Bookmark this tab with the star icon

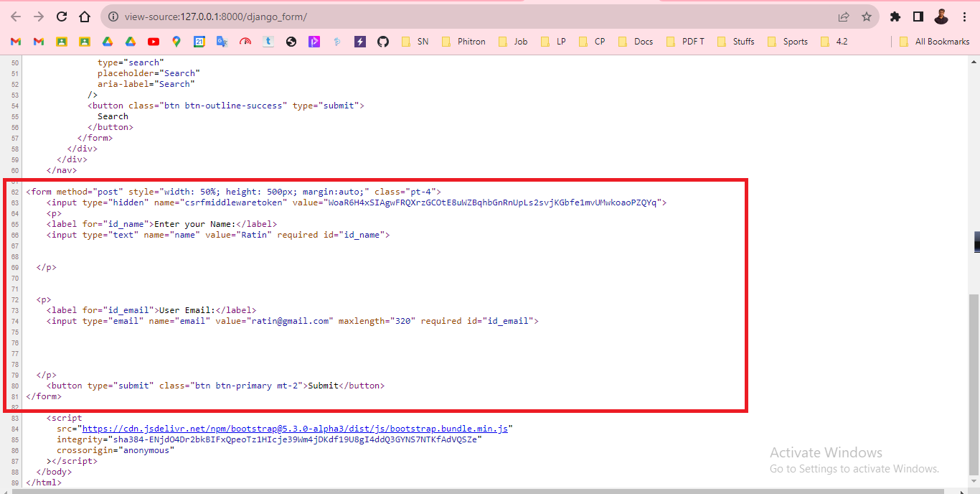tap(866, 17)
